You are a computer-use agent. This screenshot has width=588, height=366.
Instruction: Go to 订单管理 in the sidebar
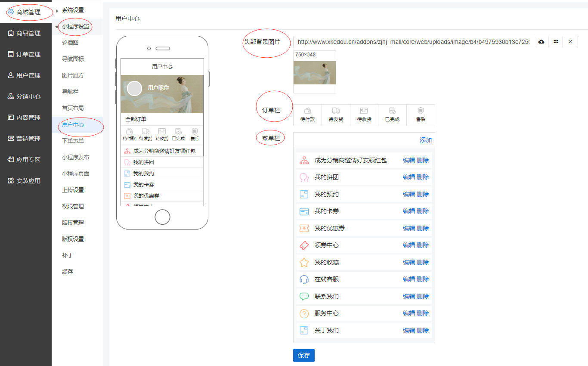coord(28,54)
